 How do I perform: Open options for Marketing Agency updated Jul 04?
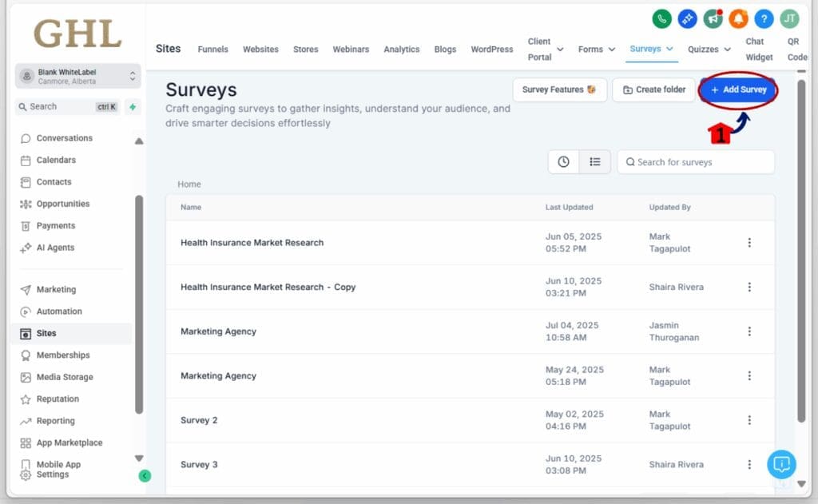pos(749,331)
